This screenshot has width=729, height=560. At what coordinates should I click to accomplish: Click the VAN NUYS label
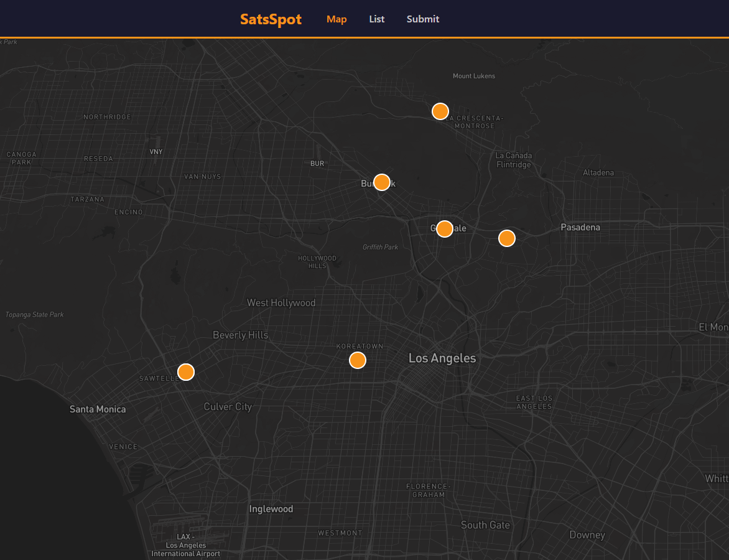click(203, 176)
